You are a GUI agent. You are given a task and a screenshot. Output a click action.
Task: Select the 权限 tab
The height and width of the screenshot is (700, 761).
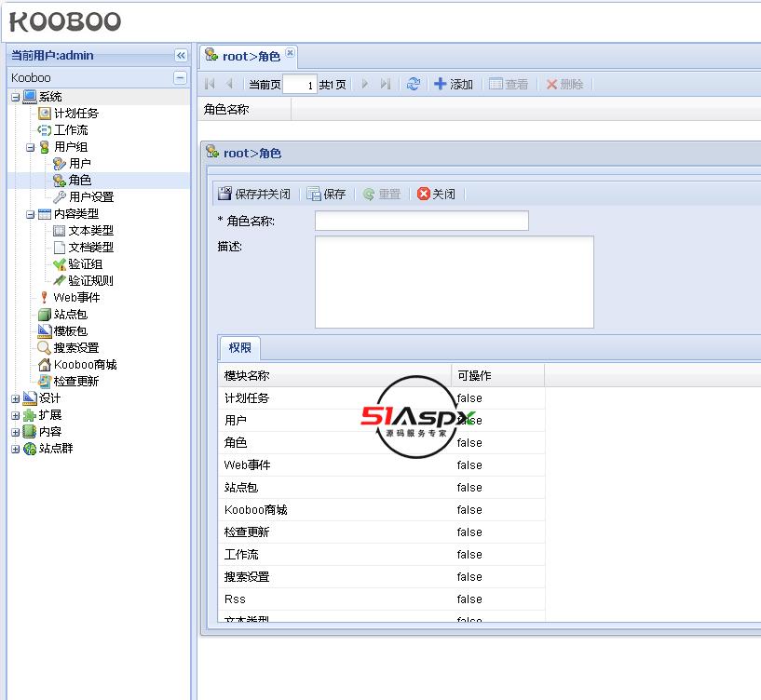[239, 348]
